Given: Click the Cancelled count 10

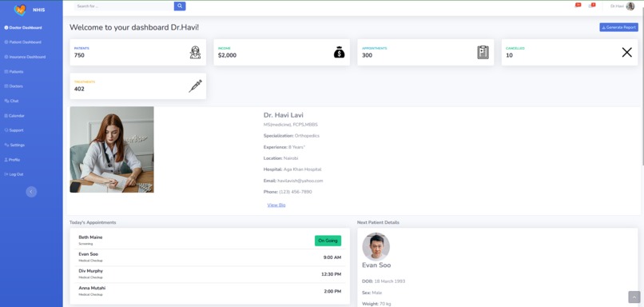Looking at the screenshot, I should 509,55.
